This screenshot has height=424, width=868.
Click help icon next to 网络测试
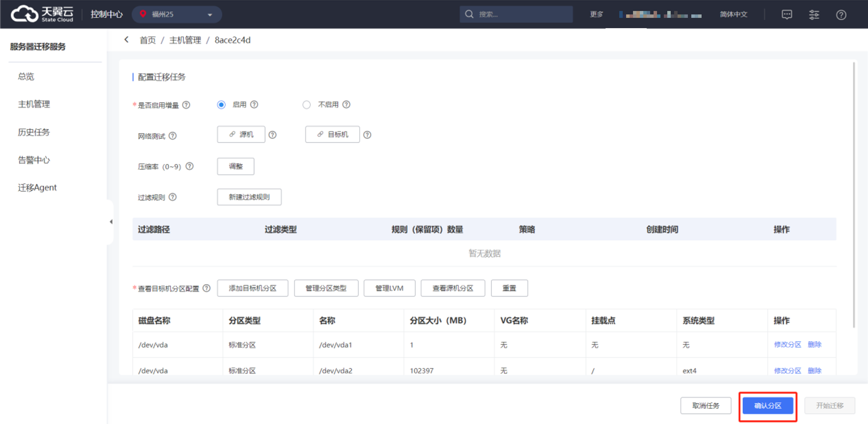tap(172, 136)
